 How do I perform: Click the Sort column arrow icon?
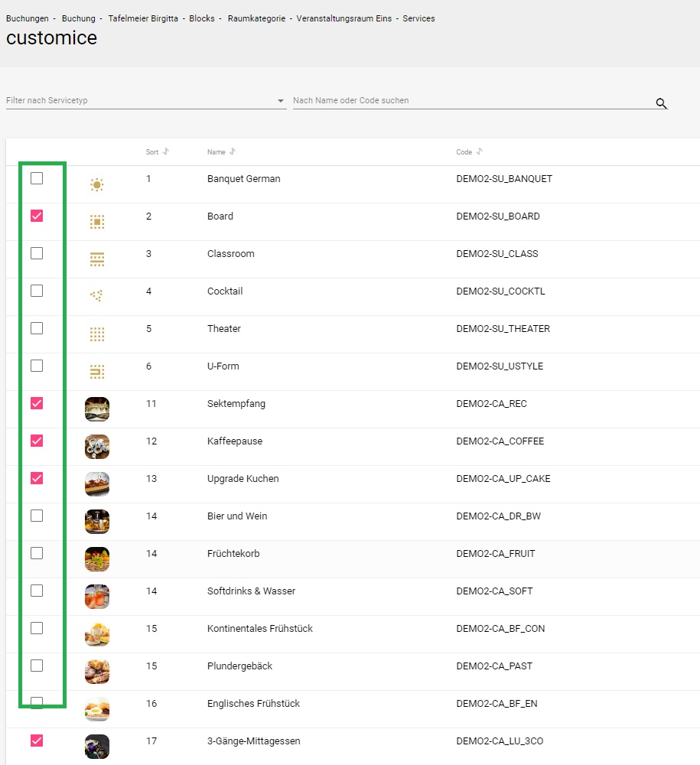[x=166, y=151]
